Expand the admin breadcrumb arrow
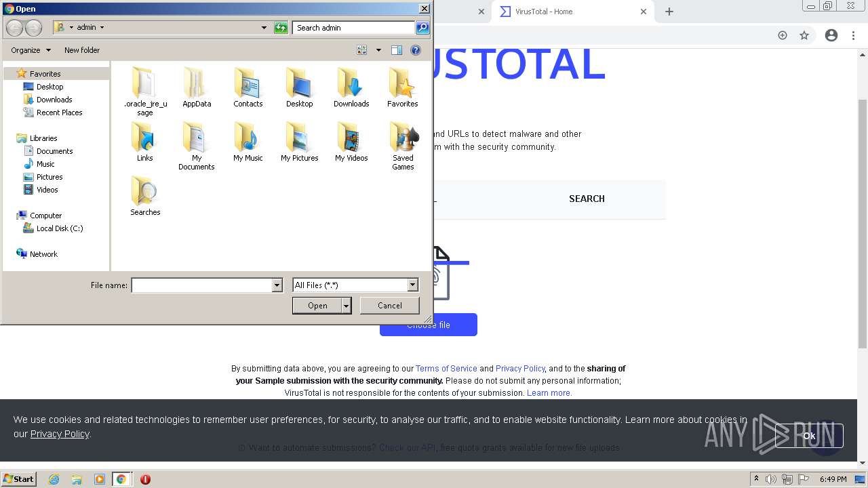868x488 pixels. pyautogui.click(x=102, y=28)
